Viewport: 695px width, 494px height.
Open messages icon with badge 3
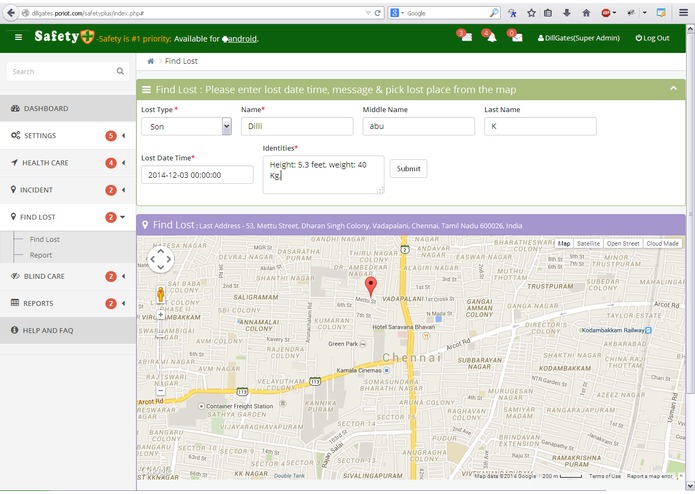tap(465, 36)
